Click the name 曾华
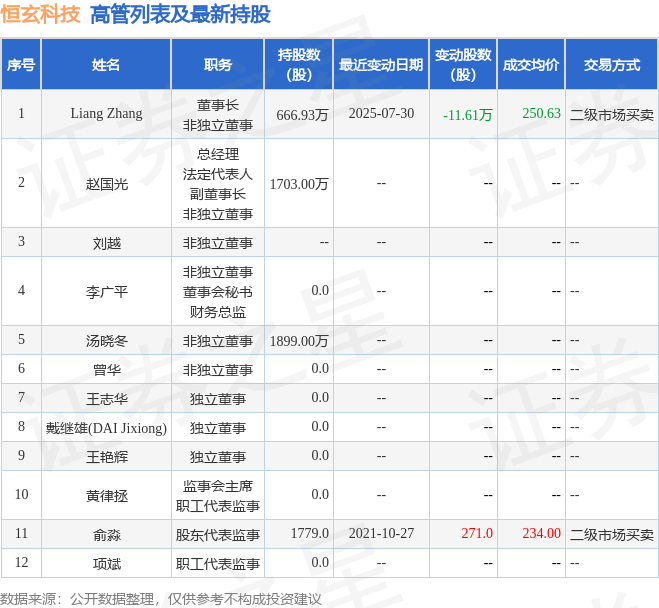The height and width of the screenshot is (608, 659). pos(107,370)
